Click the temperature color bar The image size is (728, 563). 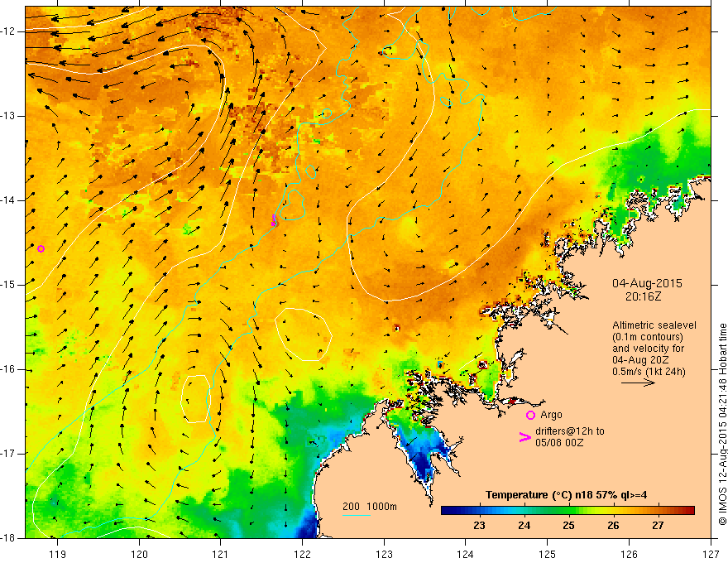[568, 511]
